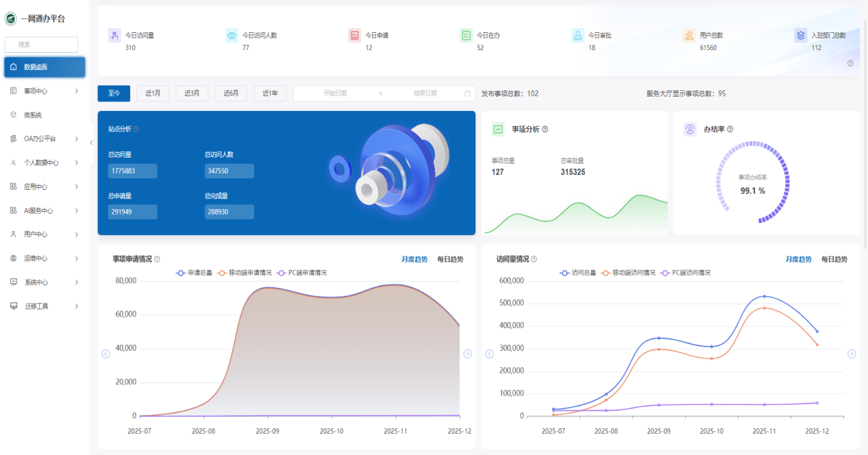Click help icon next to 办结率
Screen dimensions: 868x455
pyautogui.click(x=730, y=129)
